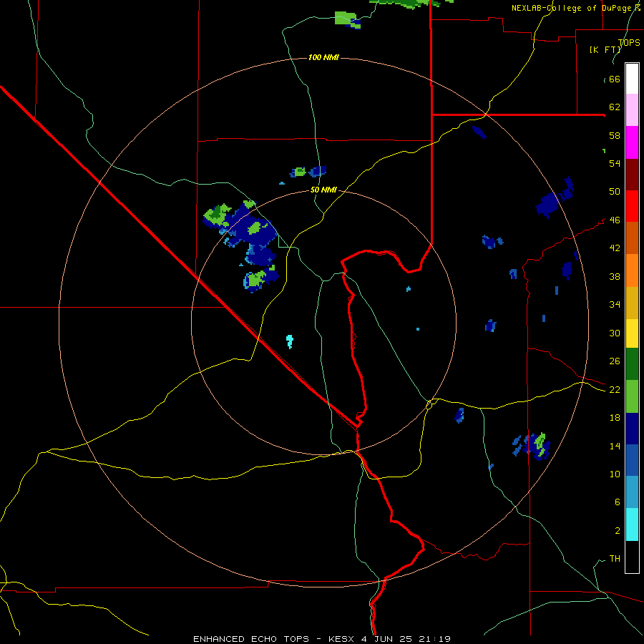Screen dimensions: 644x644
Task: Click the "100 NMI" range ring label
Action: click(x=323, y=57)
